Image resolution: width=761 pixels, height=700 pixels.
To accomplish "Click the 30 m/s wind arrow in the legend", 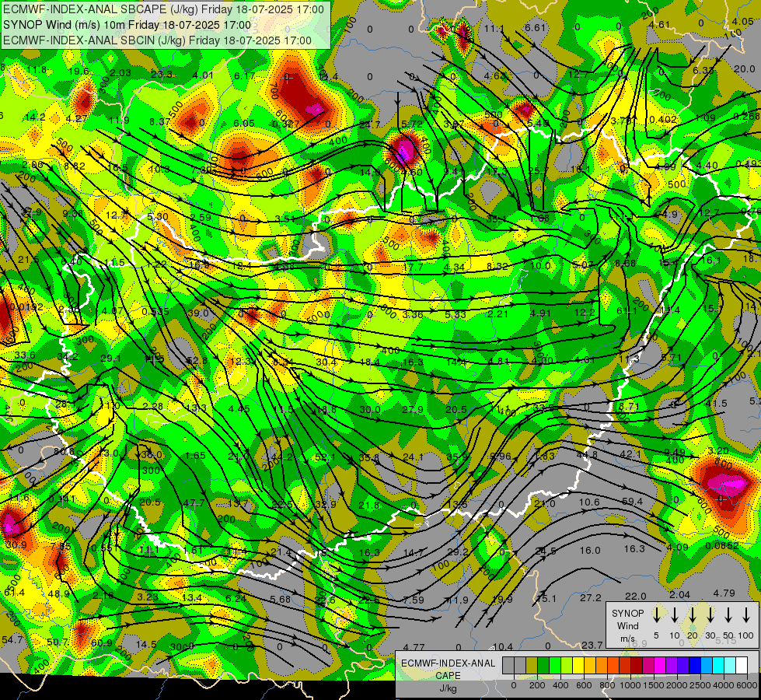I will click(710, 614).
